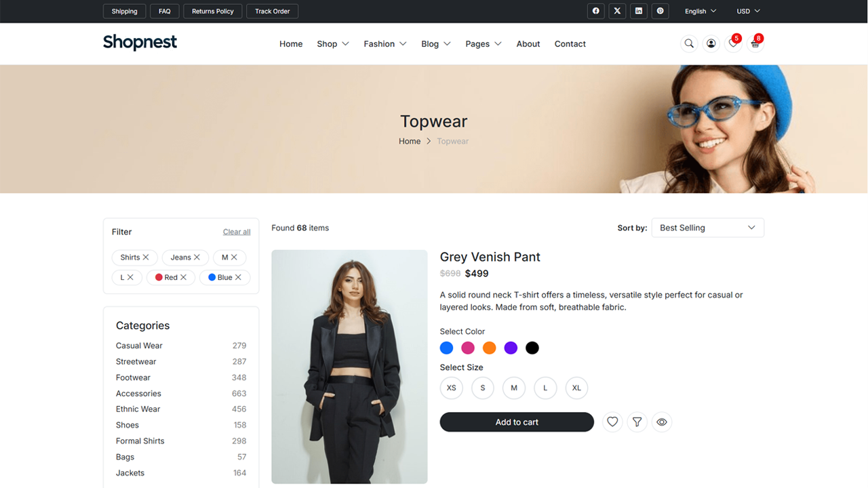Expand the Sort by Best Selling dropdown
The height and width of the screenshot is (488, 868).
[x=707, y=228]
